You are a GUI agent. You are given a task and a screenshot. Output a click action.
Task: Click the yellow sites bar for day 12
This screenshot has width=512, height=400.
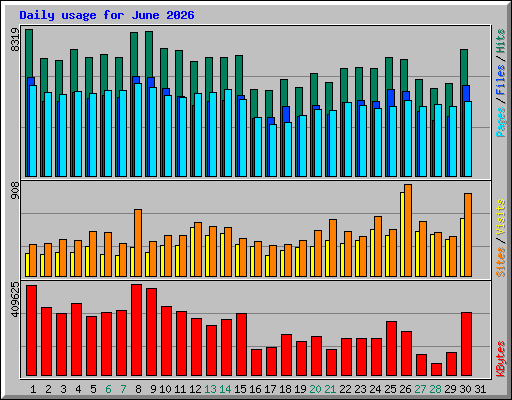192,252
